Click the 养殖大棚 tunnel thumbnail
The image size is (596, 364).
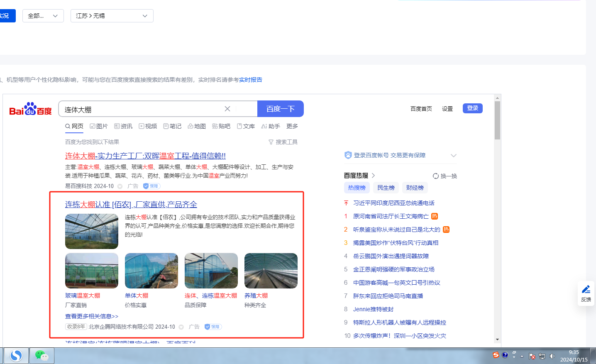pyautogui.click(x=271, y=271)
